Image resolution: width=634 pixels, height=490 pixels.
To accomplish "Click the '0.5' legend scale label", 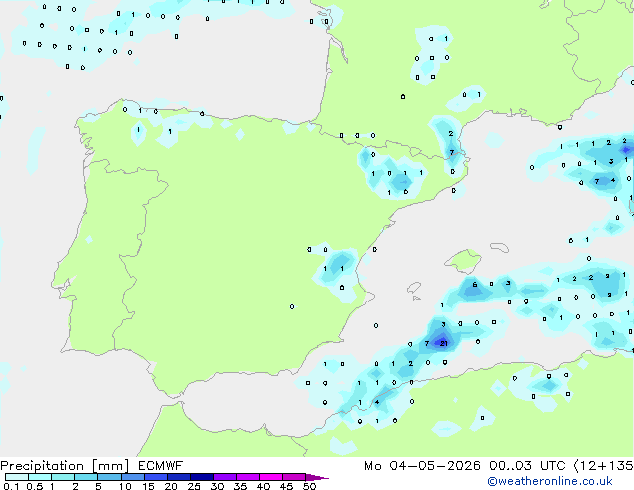I will point(35,486).
